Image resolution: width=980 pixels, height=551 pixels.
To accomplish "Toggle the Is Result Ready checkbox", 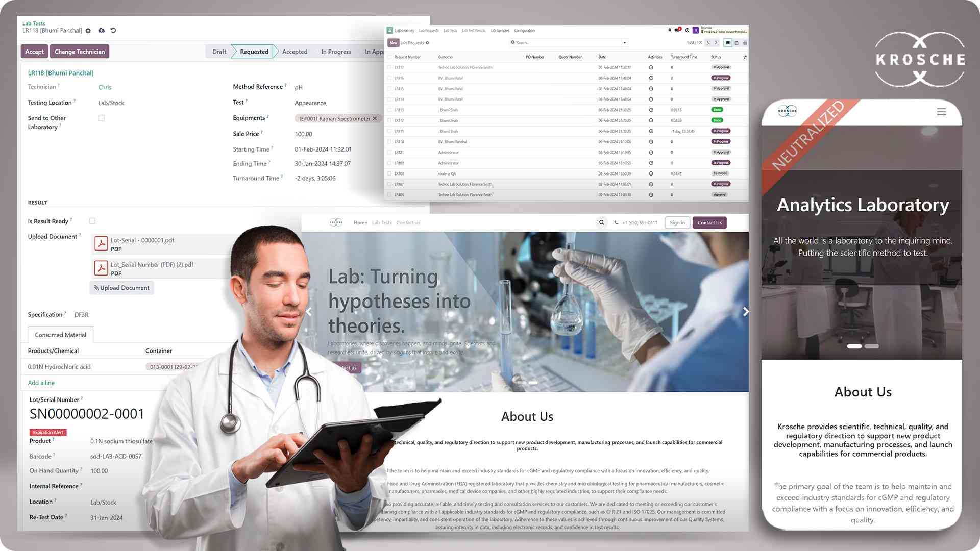I will 91,220.
